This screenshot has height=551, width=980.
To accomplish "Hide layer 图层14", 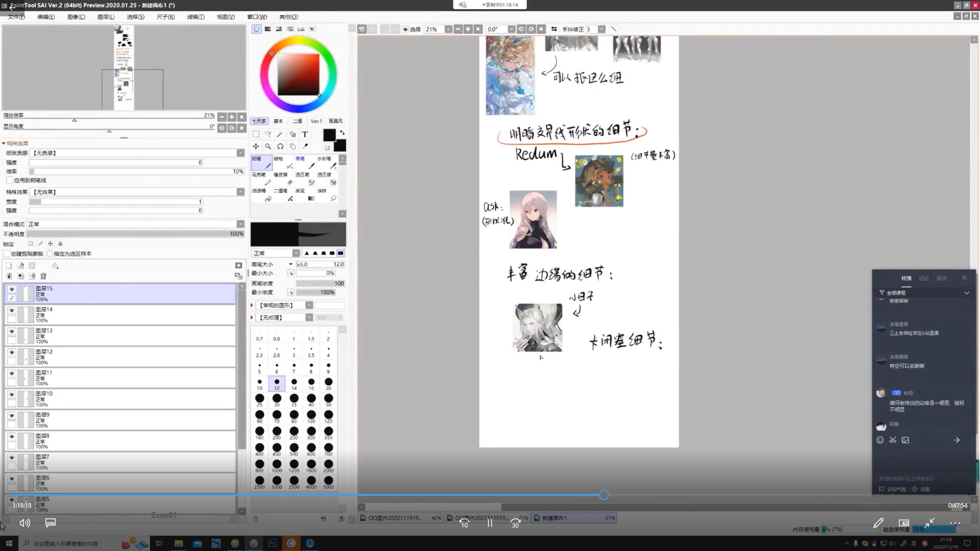I will click(11, 310).
